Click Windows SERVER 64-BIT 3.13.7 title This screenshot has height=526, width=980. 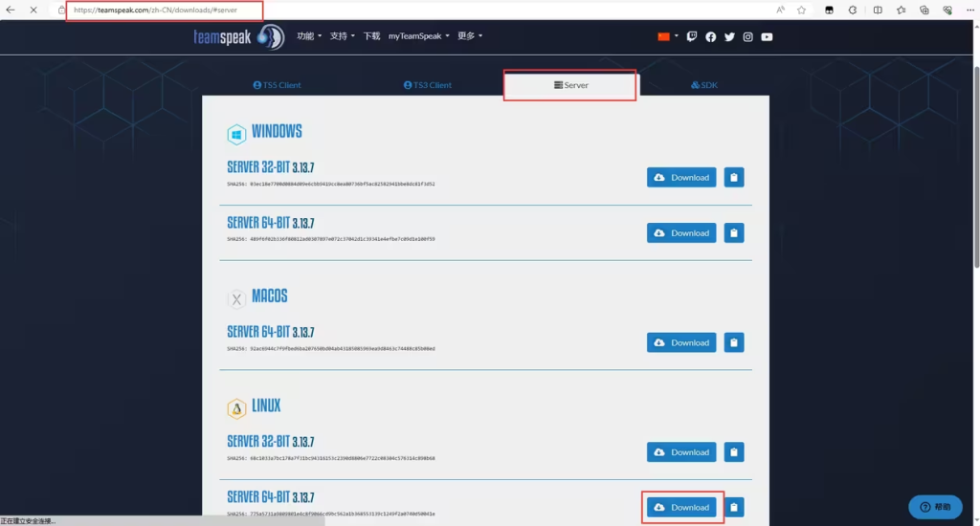tap(271, 223)
